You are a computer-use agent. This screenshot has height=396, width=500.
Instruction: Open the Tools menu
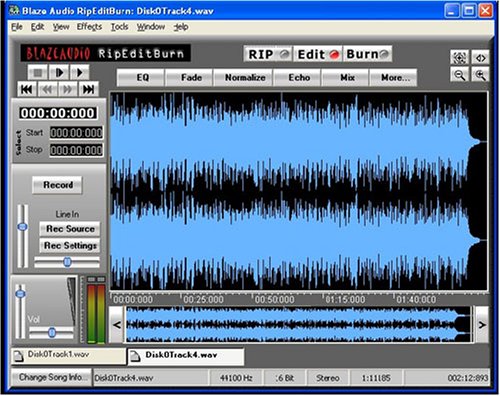pos(119,27)
